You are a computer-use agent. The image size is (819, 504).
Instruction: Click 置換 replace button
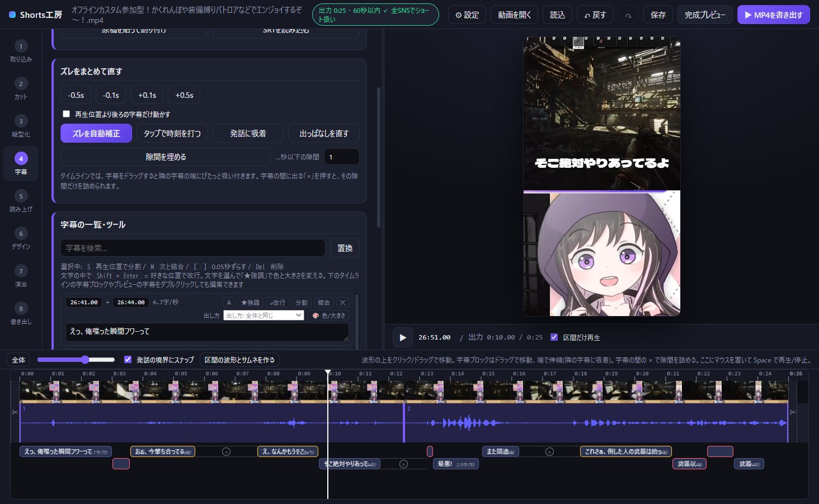click(x=345, y=248)
